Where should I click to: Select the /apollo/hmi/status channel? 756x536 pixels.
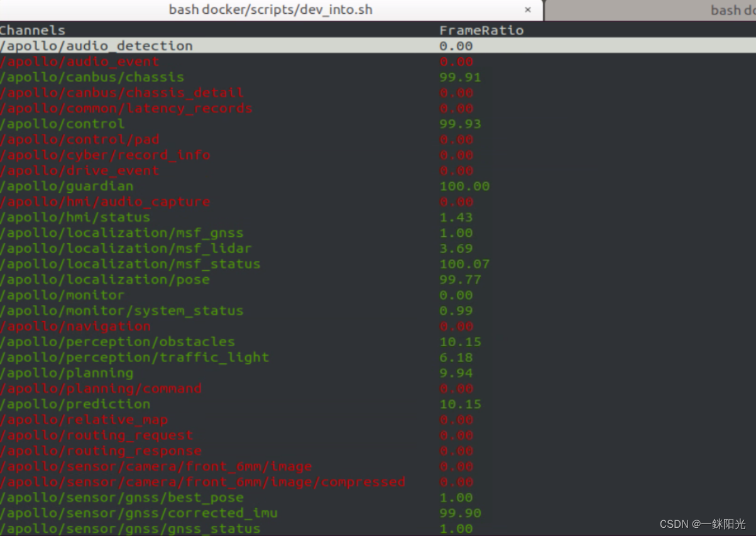pos(75,217)
